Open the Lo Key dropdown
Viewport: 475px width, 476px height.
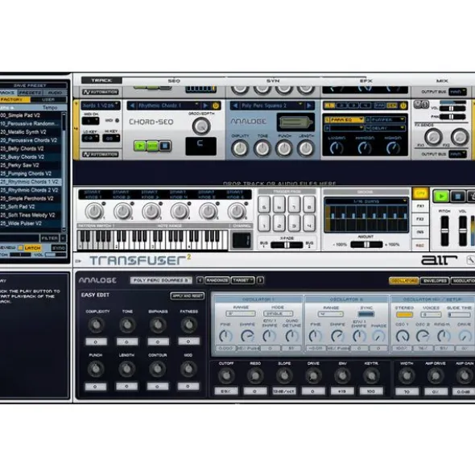[x=90, y=138]
